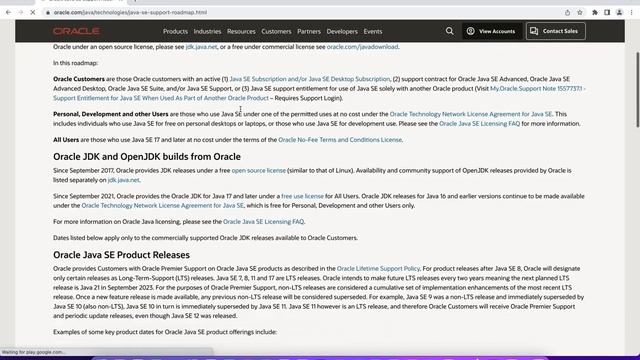
Task: Open Oracle No-Fee Terms and Conditions License link
Action: click(x=340, y=140)
